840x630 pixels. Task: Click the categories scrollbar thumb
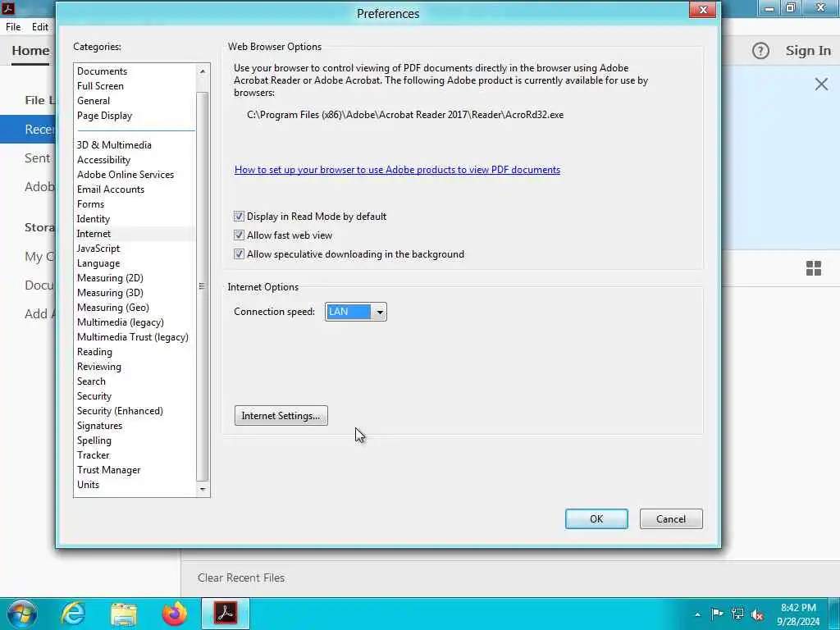[202, 286]
